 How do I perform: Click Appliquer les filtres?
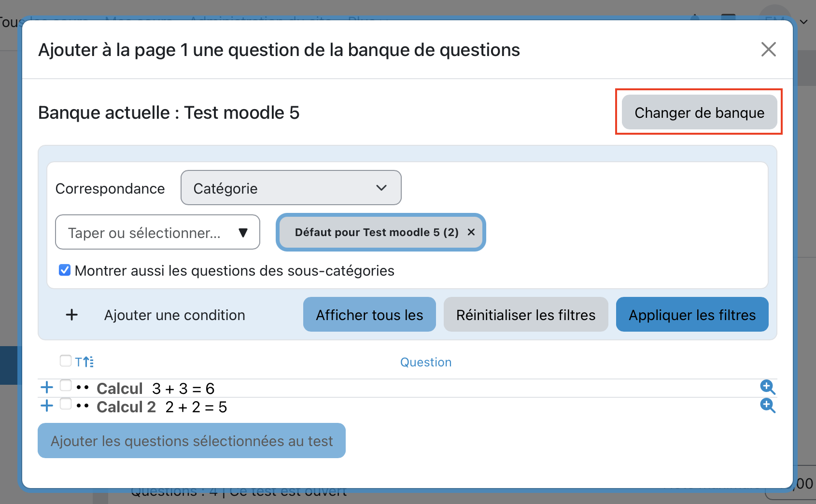click(x=691, y=315)
